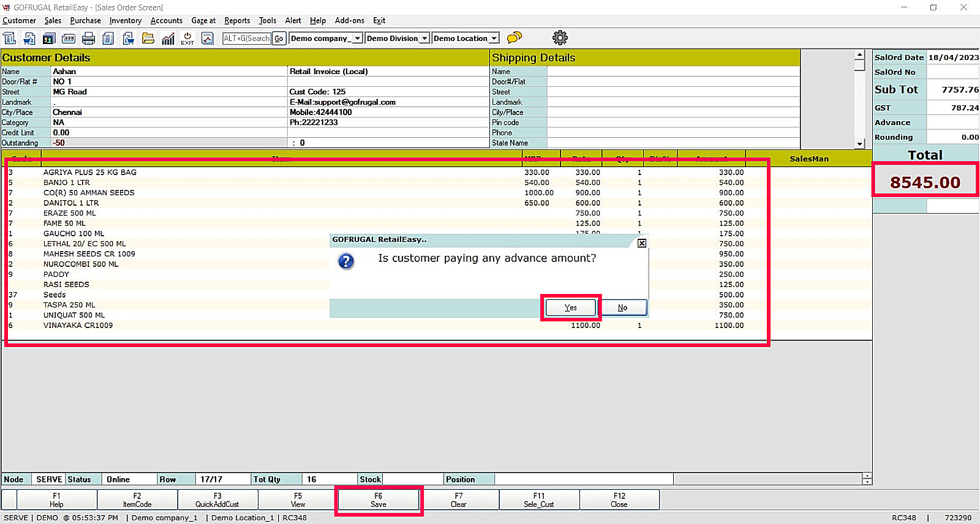
Task: Click the EXIT power icon
Action: click(x=187, y=39)
